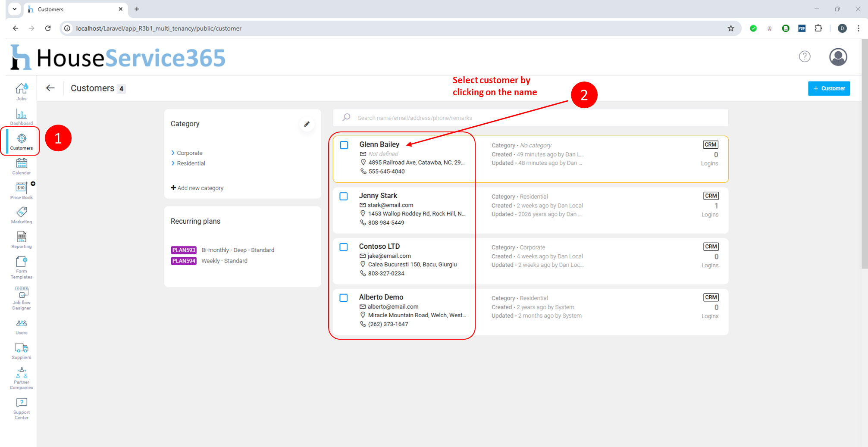The image size is (868, 447).
Task: Go to Reporting in the sidebar
Action: point(21,240)
